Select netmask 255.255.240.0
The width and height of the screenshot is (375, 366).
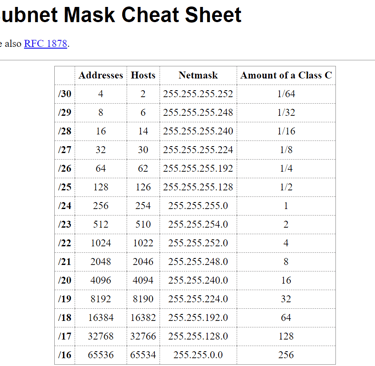[x=198, y=281]
